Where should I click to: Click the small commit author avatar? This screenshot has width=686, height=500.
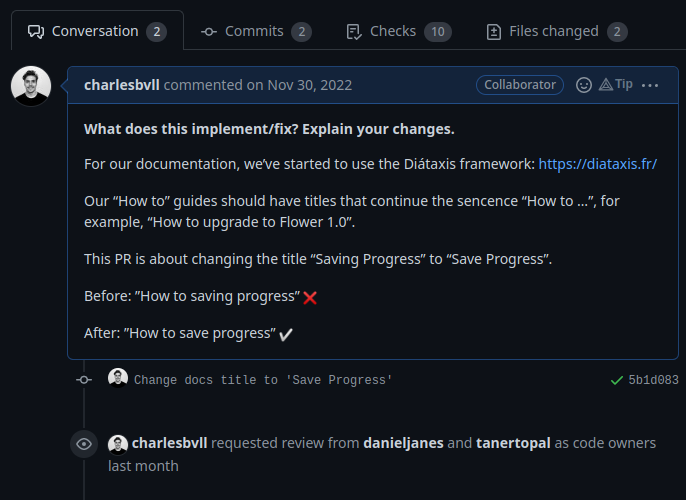coord(118,379)
